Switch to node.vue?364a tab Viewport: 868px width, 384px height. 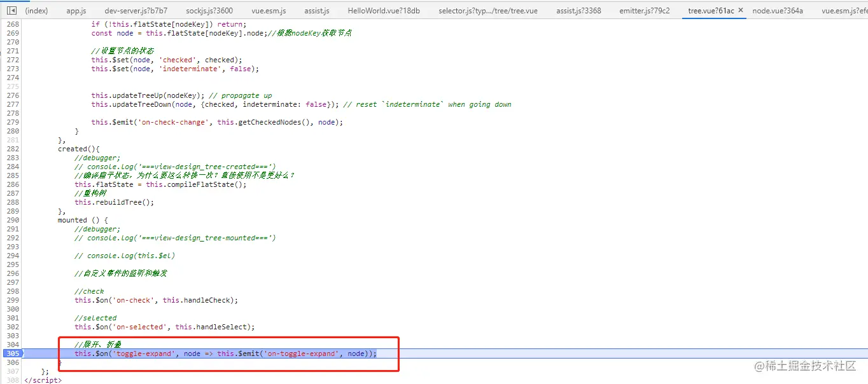[x=778, y=11]
